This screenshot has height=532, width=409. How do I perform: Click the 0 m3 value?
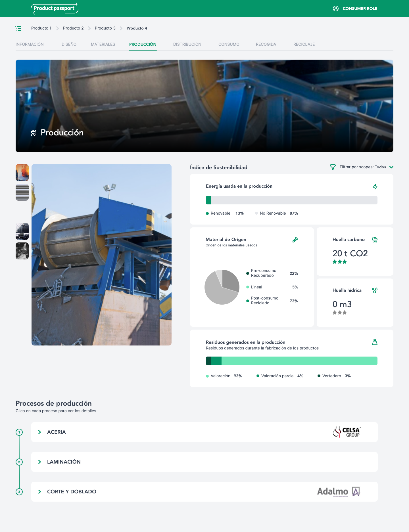click(x=342, y=304)
